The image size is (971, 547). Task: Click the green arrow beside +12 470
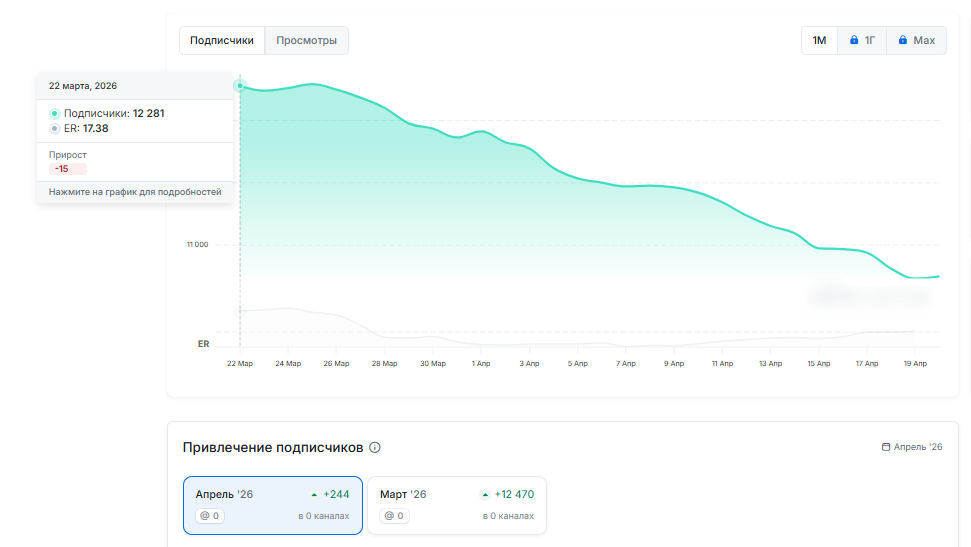485,495
